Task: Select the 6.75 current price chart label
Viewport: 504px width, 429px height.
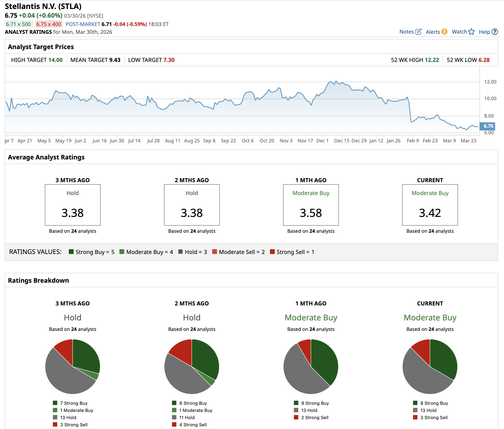Action: coord(487,126)
